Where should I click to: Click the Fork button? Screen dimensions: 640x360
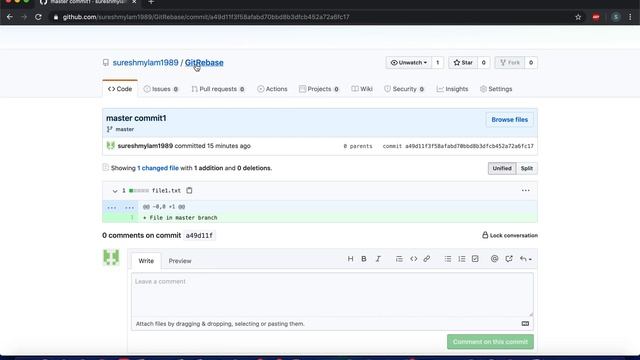pos(510,62)
